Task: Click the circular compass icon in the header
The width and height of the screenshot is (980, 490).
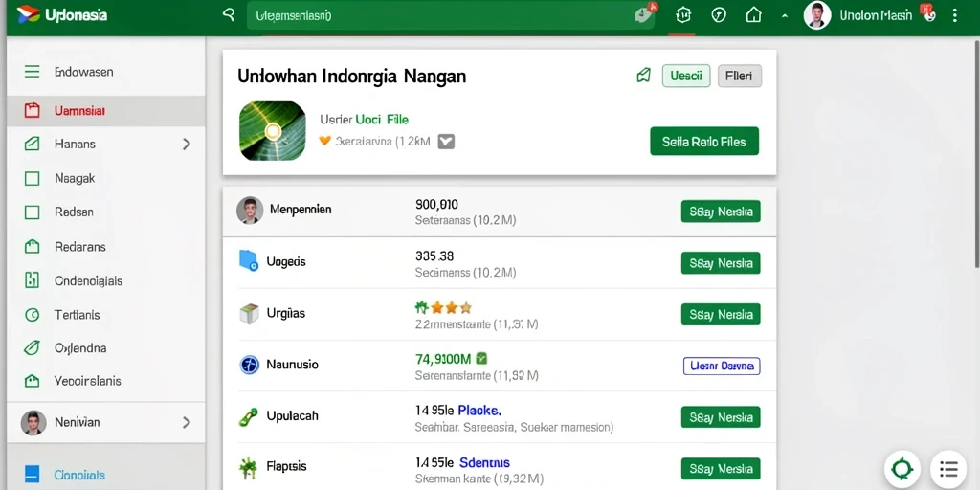Action: 719,15
